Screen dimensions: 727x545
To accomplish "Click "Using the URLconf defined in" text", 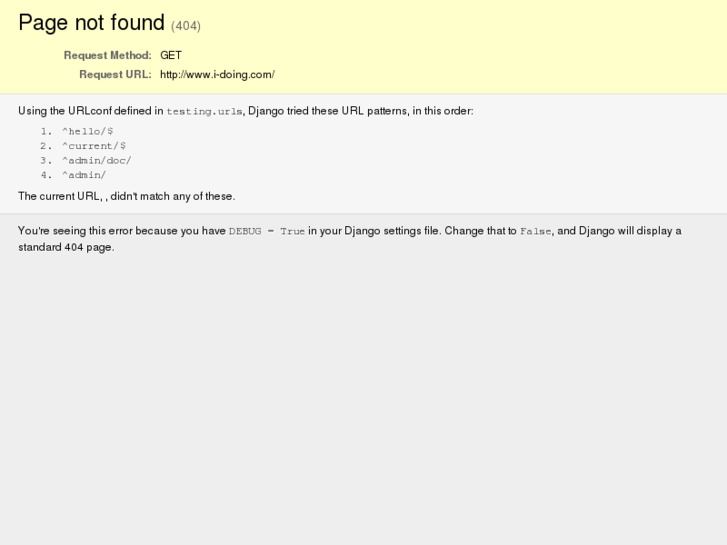I will pyautogui.click(x=90, y=111).
